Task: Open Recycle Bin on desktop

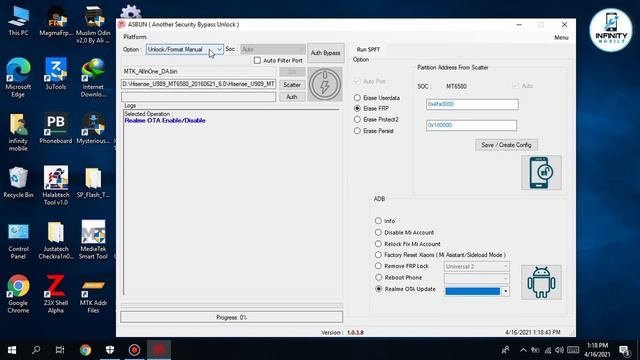Action: point(18,182)
